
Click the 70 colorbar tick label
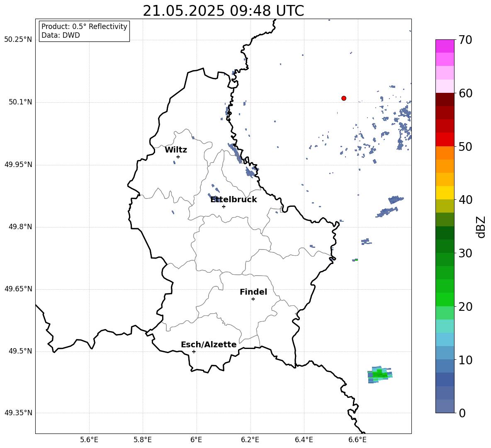pos(465,40)
